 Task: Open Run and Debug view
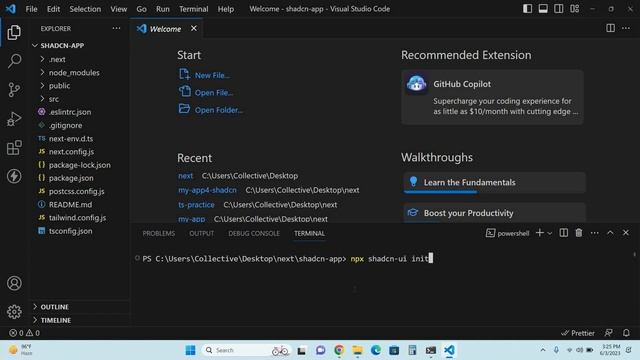click(14, 119)
